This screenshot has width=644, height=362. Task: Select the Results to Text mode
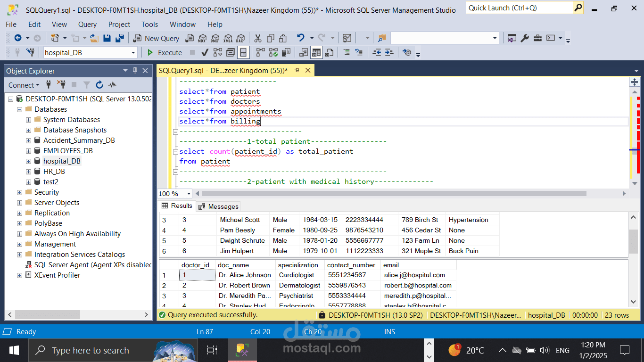click(304, 52)
